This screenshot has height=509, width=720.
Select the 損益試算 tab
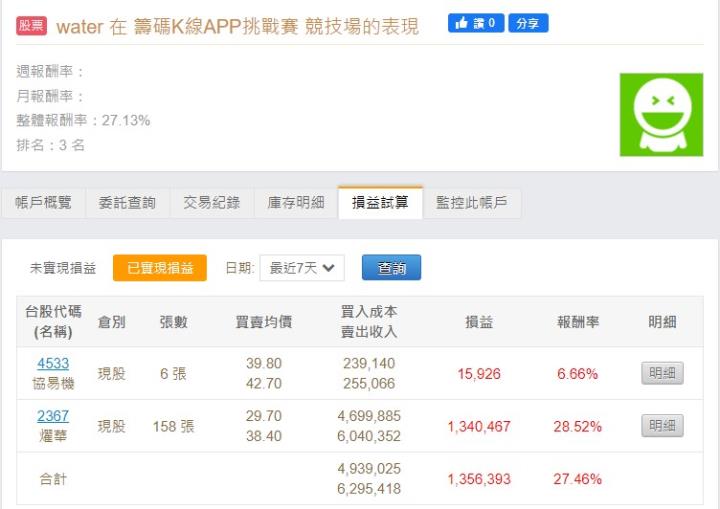(x=380, y=203)
